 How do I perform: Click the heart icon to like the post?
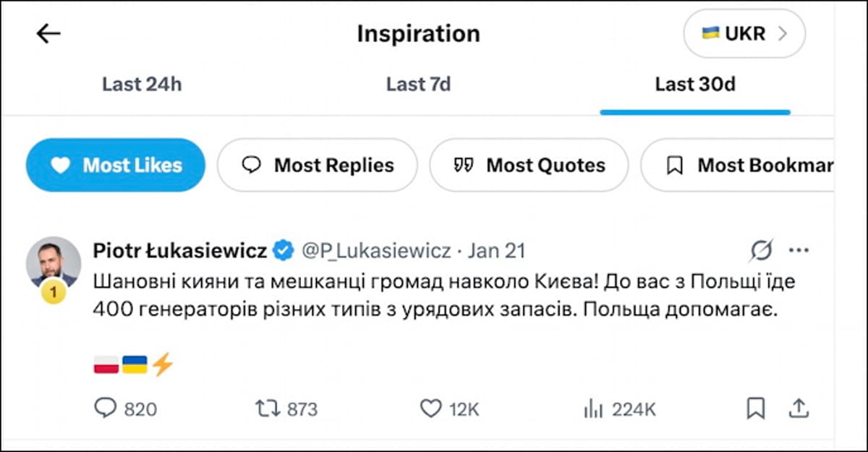point(432,409)
